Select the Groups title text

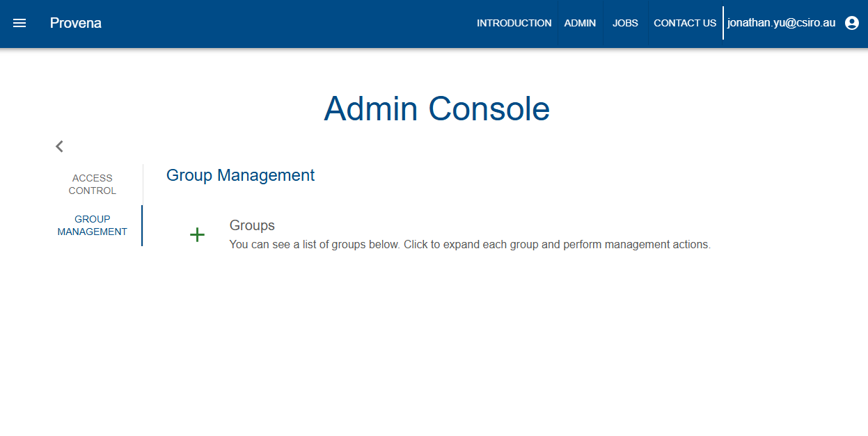(252, 225)
